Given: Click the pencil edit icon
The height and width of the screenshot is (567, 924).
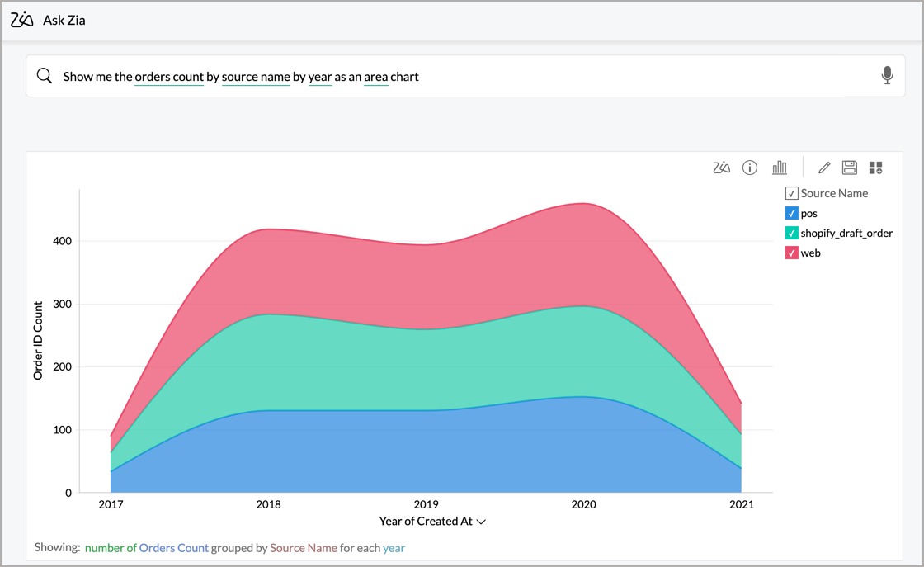Looking at the screenshot, I should [824, 168].
